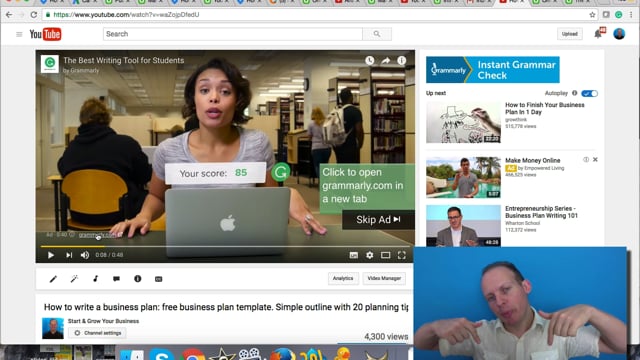Open the notifications bell
The image size is (640, 360).
point(598,33)
